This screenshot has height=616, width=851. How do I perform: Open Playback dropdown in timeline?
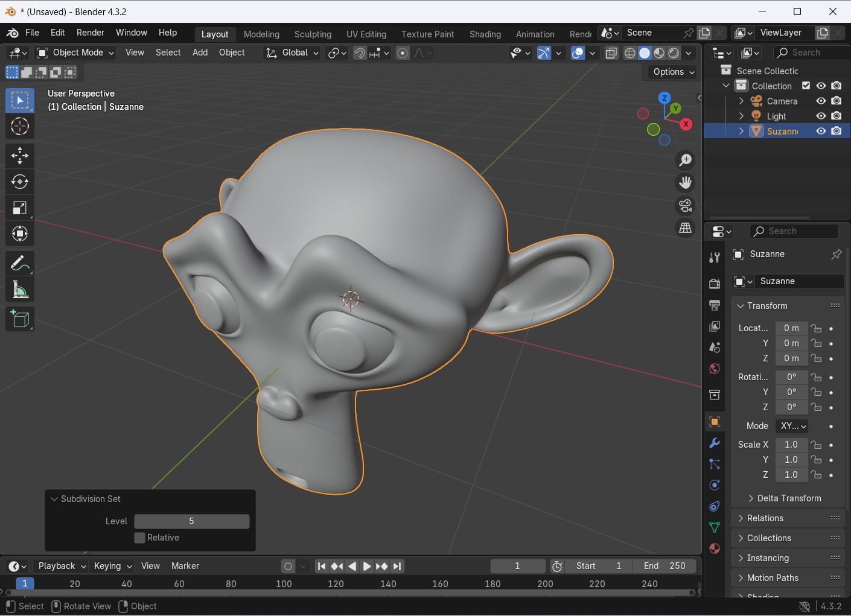tap(62, 566)
